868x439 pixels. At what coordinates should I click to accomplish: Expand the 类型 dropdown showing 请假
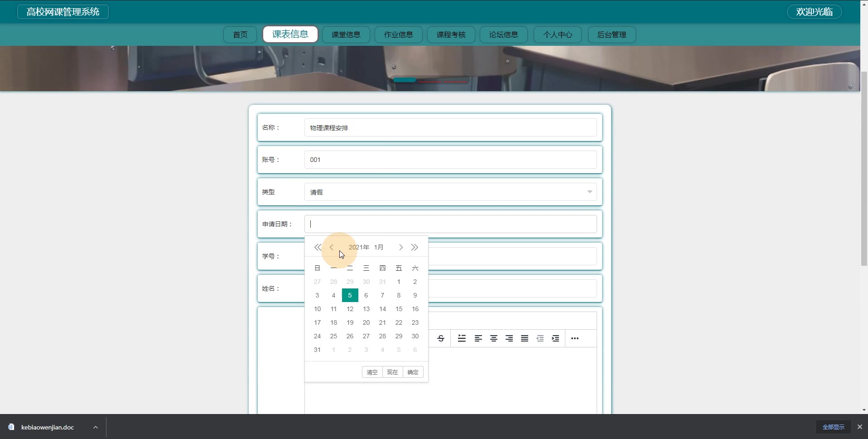click(451, 192)
